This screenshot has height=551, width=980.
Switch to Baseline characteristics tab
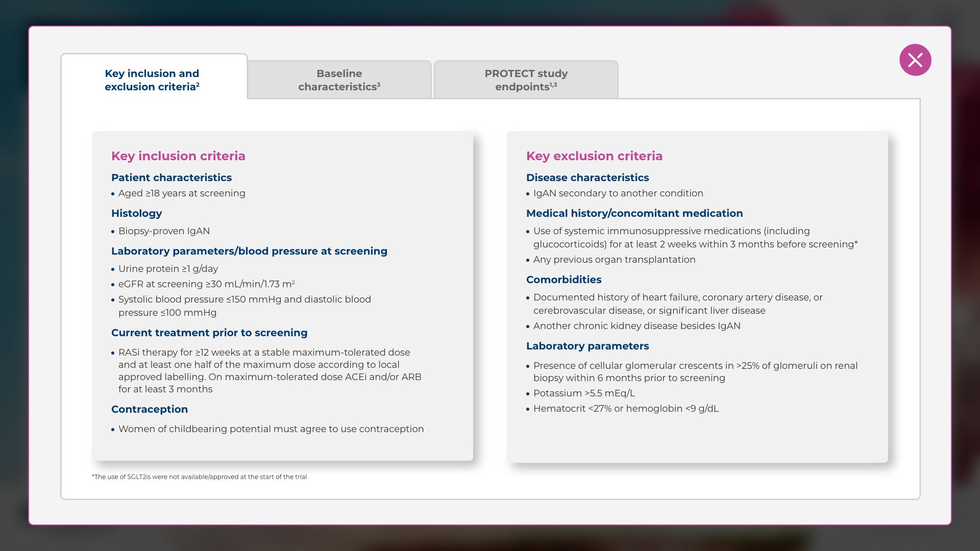339,80
